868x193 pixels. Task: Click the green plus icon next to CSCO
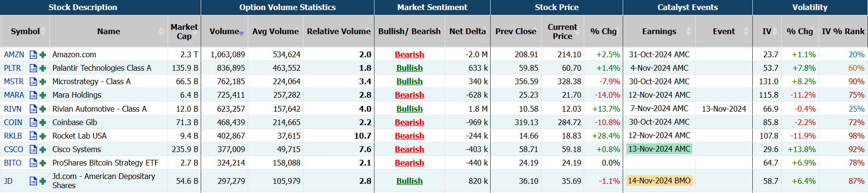pos(43,150)
